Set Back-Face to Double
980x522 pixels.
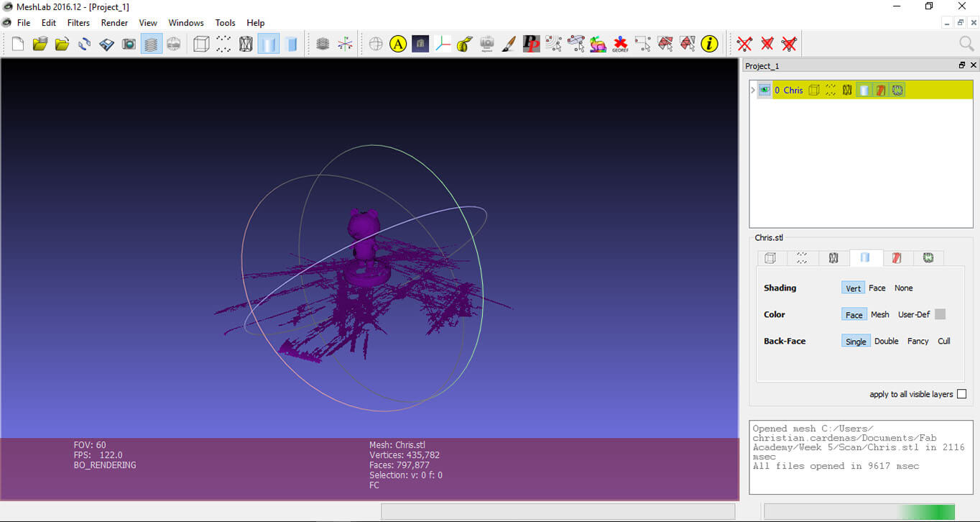pos(887,341)
